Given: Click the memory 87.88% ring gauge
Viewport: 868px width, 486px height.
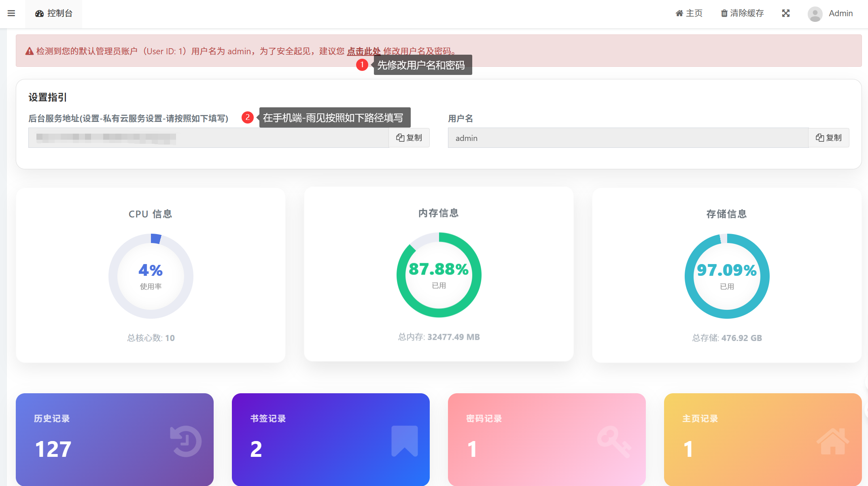Looking at the screenshot, I should [x=439, y=275].
